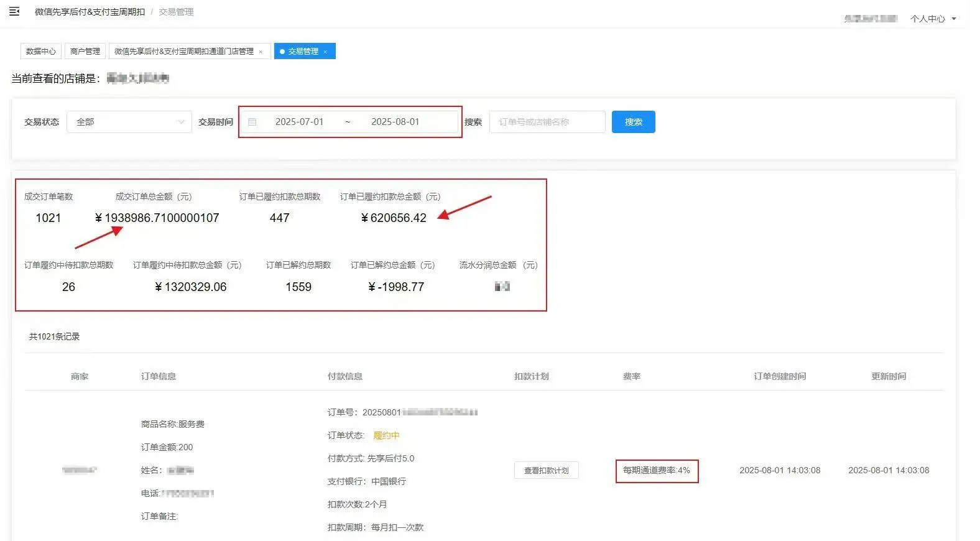Click the 付款信息 column header
Viewport: 980px width, 541px height.
click(x=345, y=376)
